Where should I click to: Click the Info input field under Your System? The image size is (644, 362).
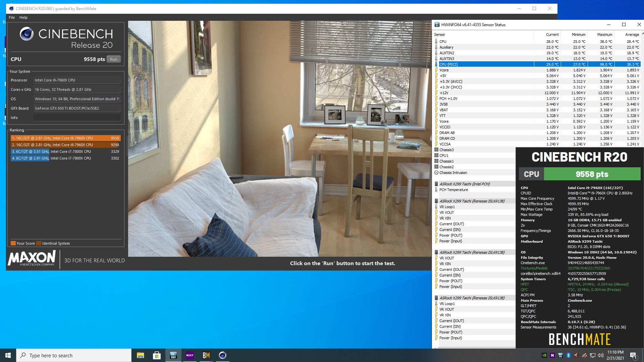click(77, 118)
